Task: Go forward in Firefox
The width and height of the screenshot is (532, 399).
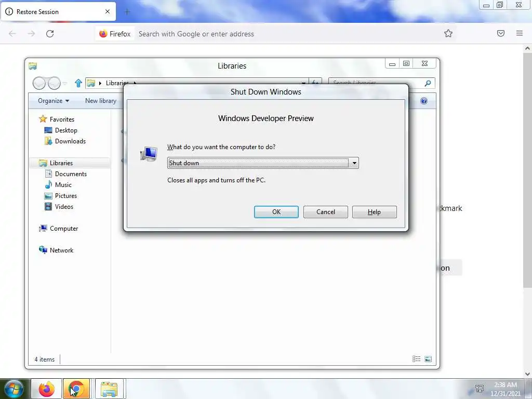Action: [31, 34]
